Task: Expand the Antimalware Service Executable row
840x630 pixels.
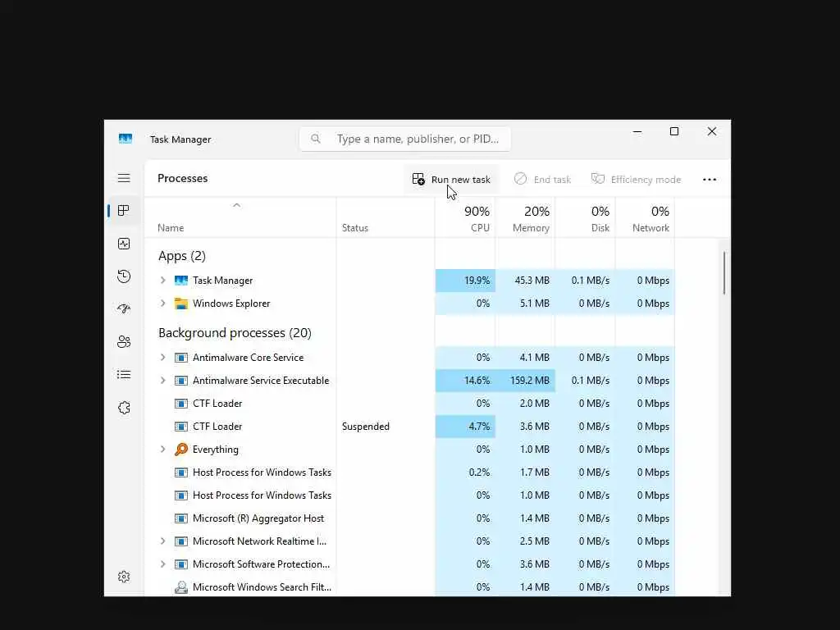Action: tap(163, 381)
